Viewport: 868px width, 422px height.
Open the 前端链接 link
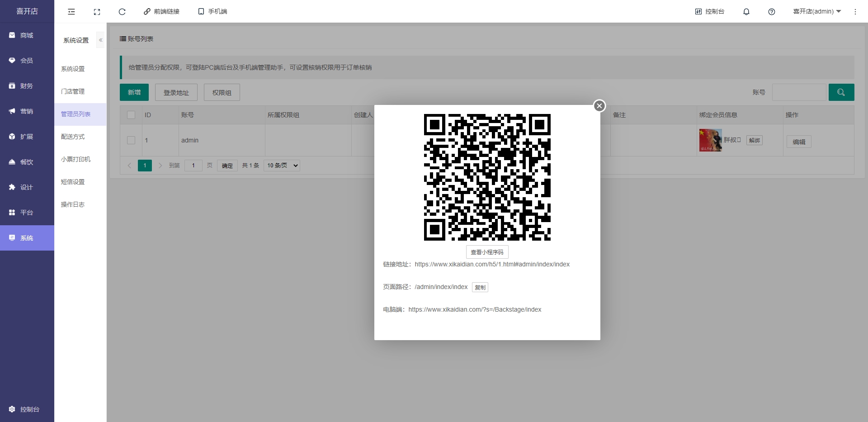click(161, 12)
